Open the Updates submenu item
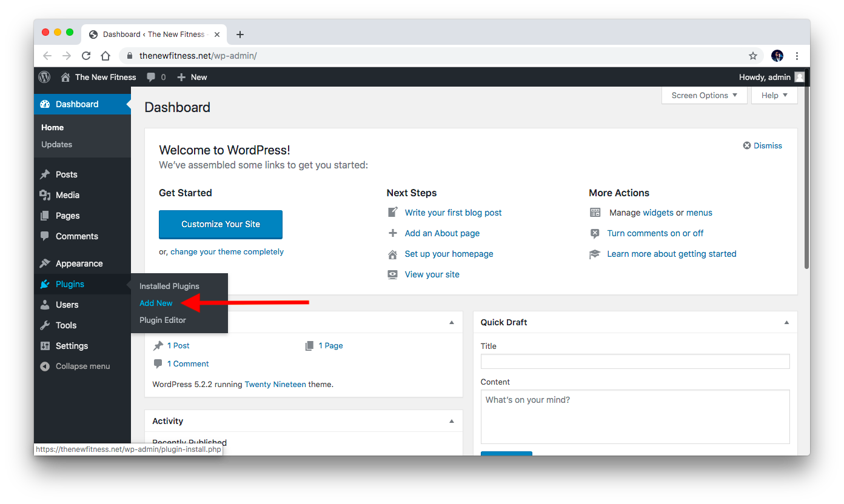This screenshot has height=504, width=844. [x=56, y=144]
